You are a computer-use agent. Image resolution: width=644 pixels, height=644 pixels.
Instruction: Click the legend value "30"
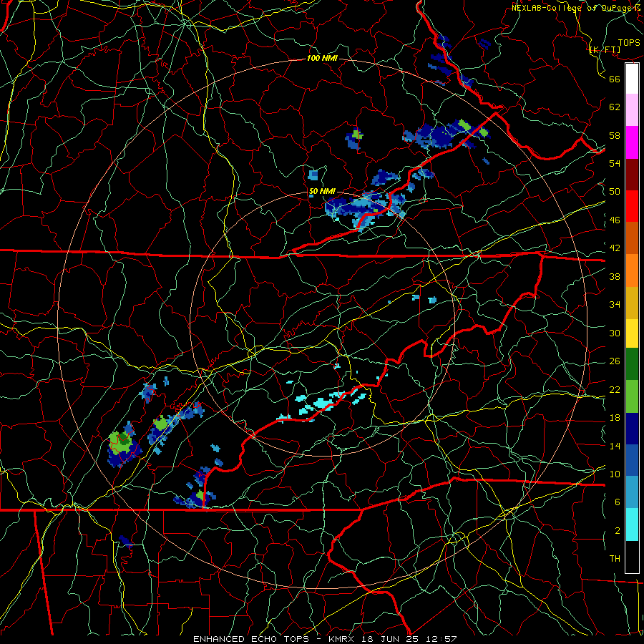pyautogui.click(x=615, y=333)
